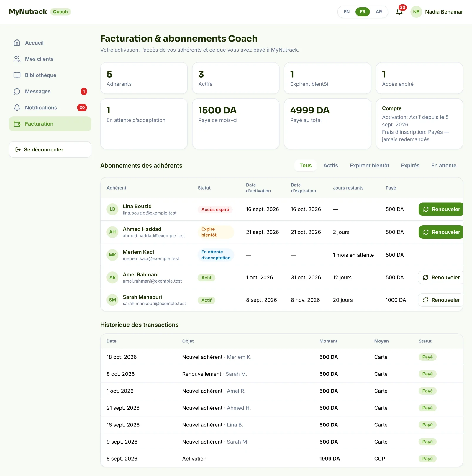This screenshot has height=476, width=472.
Task: Open the notification bell in header
Action: [x=399, y=12]
